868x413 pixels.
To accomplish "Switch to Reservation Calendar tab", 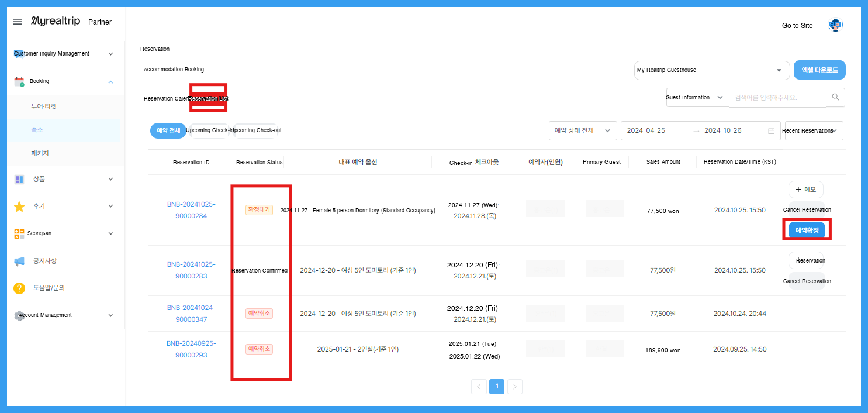I will [x=166, y=99].
